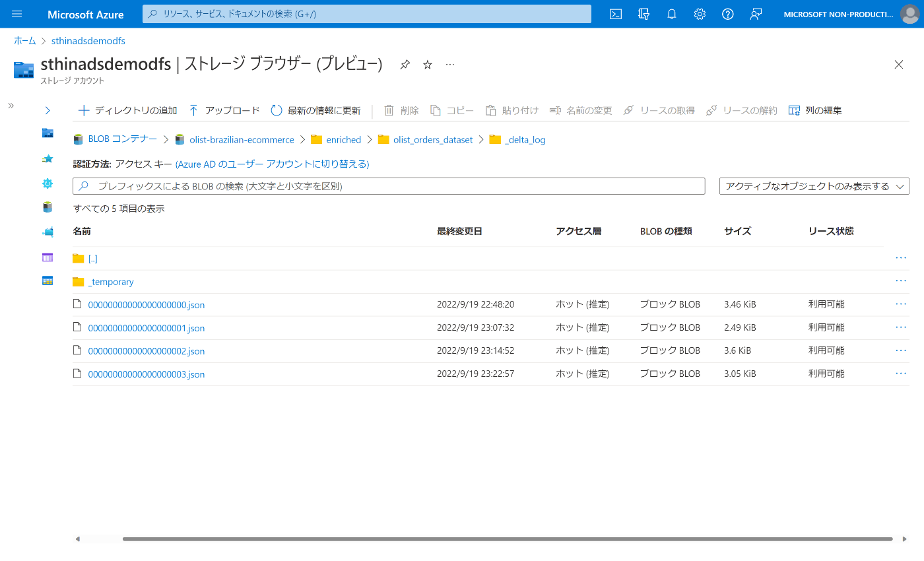Expand the storage browser side tree chevron
Image resolution: width=924 pixels, height=561 pixels.
(48, 110)
